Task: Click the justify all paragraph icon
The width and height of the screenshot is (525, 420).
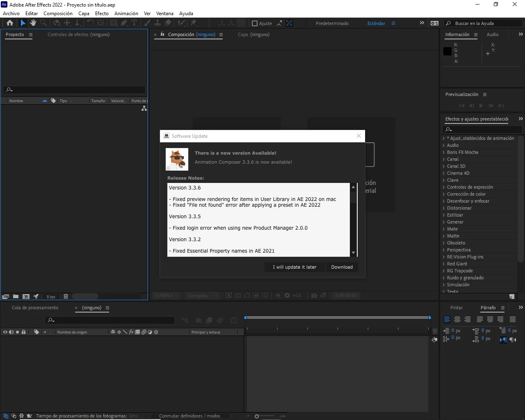Action: (x=513, y=319)
